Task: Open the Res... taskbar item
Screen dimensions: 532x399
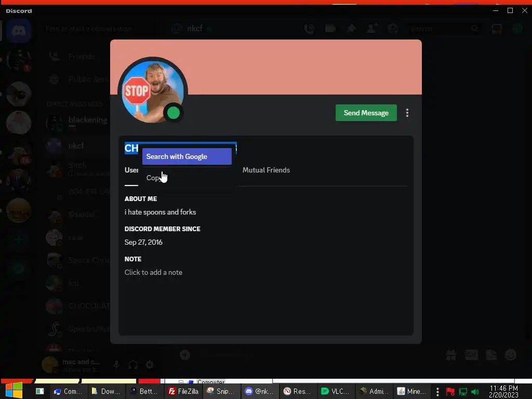Action: [298, 391]
